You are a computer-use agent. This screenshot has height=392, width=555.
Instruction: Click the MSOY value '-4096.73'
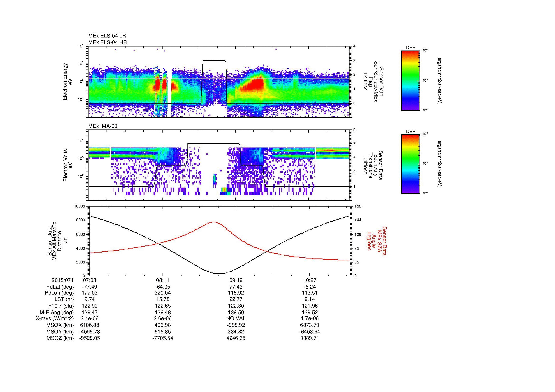point(89,332)
